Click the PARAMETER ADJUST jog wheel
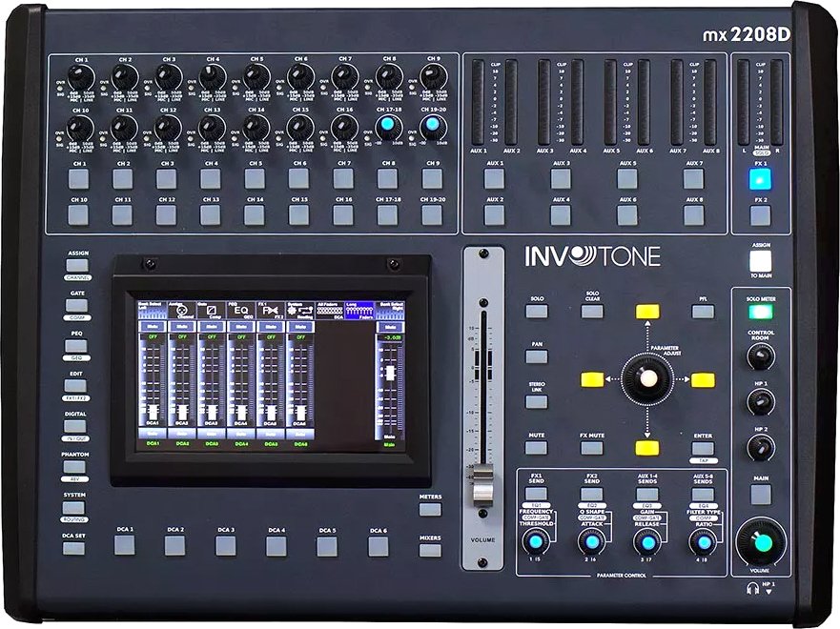The image size is (840, 629). point(648,378)
